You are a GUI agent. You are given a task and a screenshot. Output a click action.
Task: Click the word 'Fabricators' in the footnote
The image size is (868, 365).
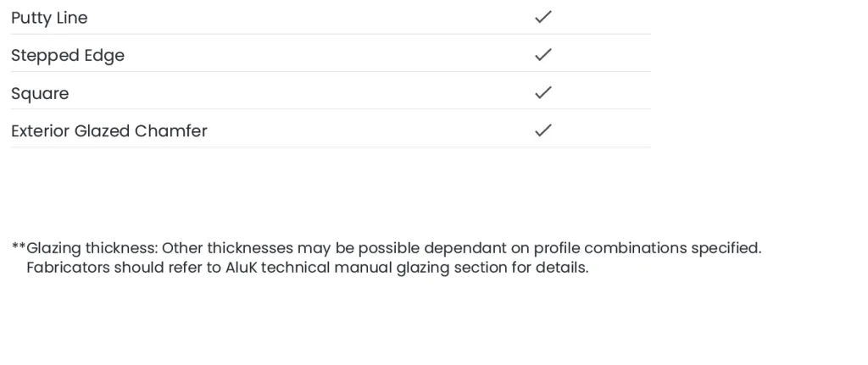coord(67,268)
